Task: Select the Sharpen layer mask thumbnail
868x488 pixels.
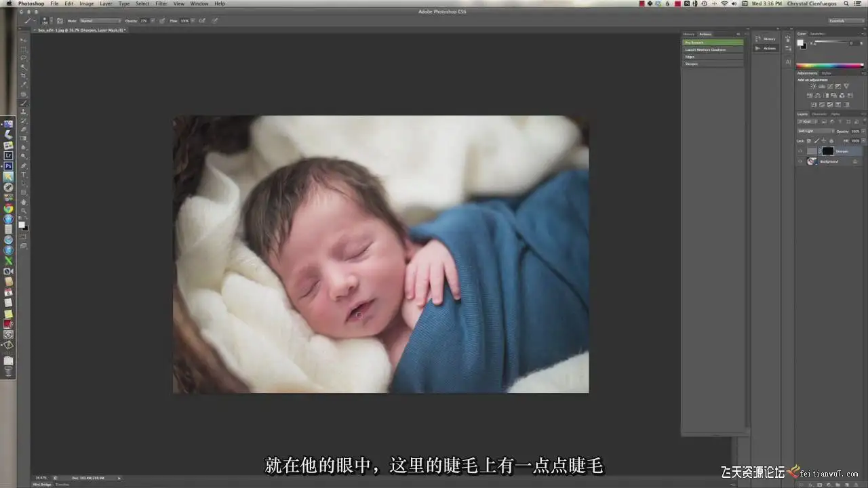Action: click(x=828, y=151)
